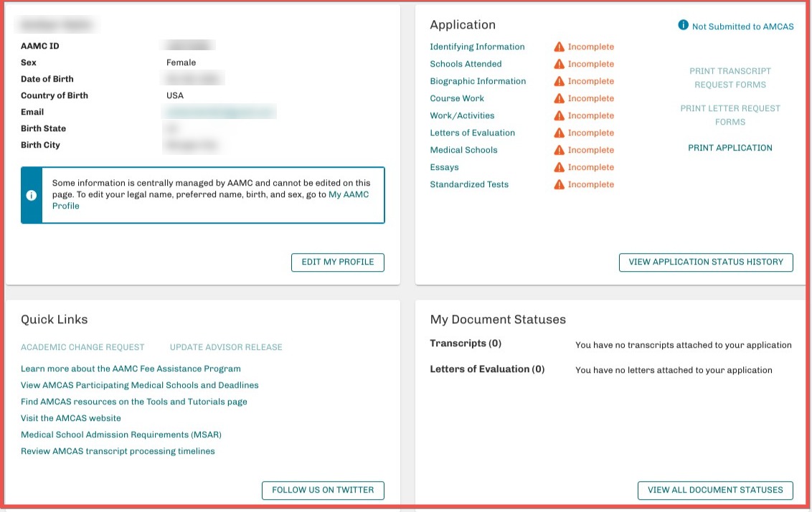Click the info icon in the AAMC notice box
This screenshot has width=812, height=512.
pos(31,195)
